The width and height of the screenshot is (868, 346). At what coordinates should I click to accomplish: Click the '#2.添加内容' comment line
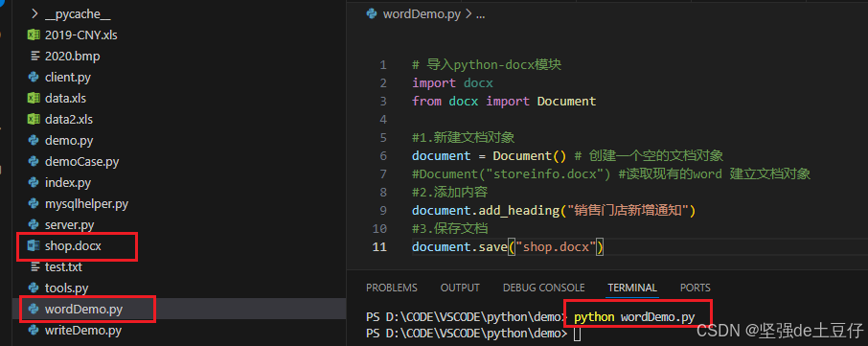[449, 193]
